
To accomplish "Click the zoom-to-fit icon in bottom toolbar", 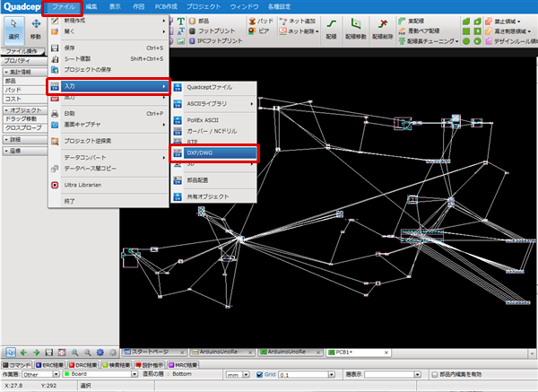I will click(x=62, y=353).
